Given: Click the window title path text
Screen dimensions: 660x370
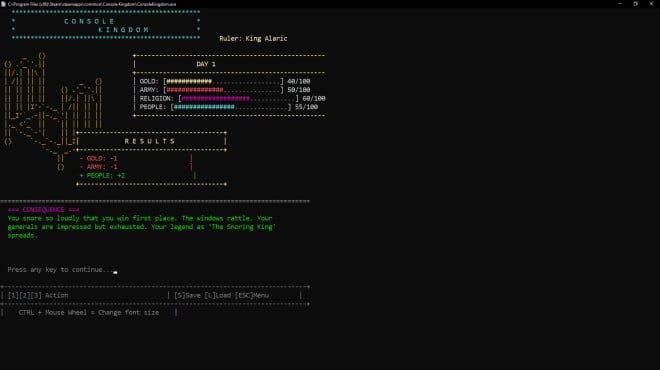Looking at the screenshot, I should coord(92,4).
